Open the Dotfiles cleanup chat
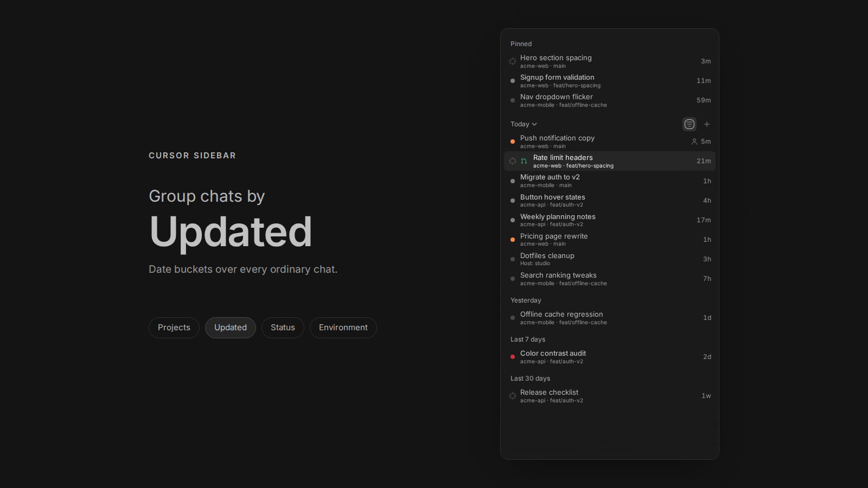Screen dimensions: 868x488 pyautogui.click(x=610, y=259)
